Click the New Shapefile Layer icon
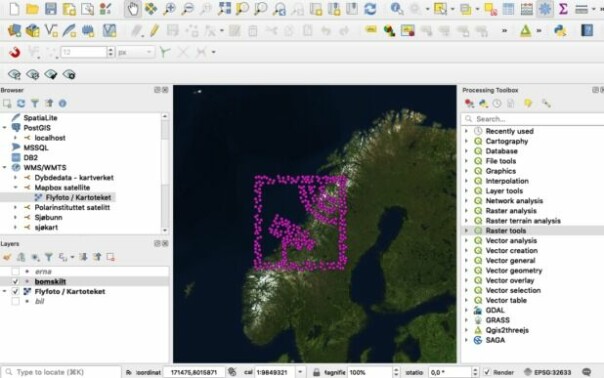Viewport: 604px width, 378px height. coord(51,30)
